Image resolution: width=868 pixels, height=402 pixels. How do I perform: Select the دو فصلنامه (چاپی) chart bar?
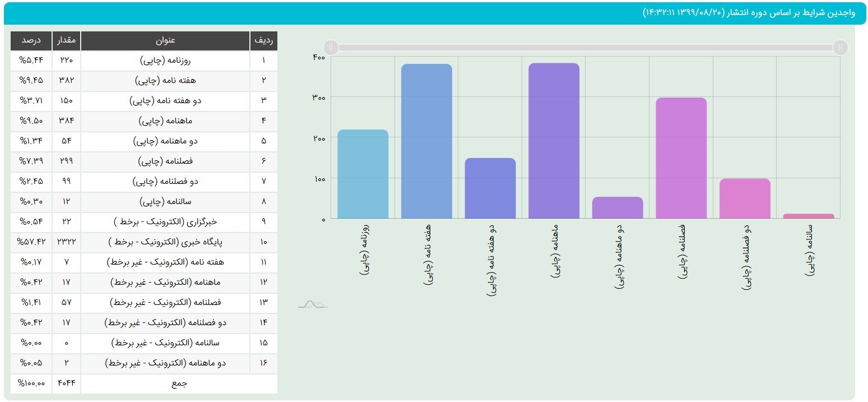click(x=745, y=198)
